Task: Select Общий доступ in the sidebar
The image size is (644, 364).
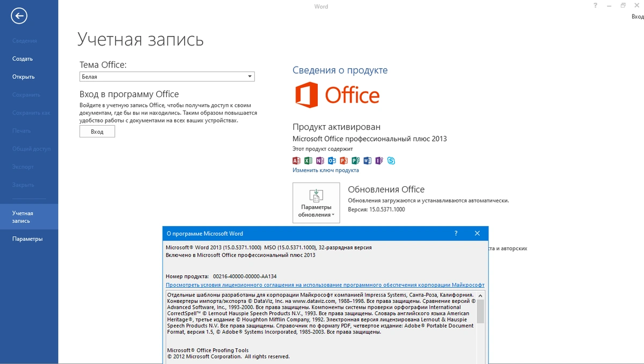Action: 31,149
